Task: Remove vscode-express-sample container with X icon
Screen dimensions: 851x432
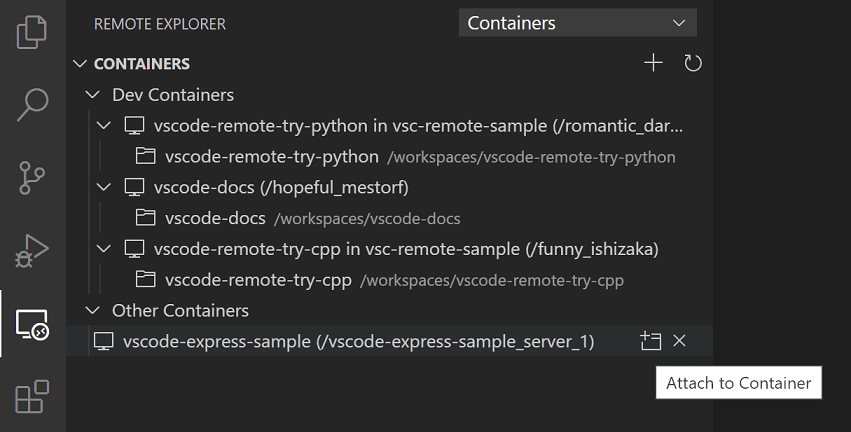Action: tap(680, 341)
